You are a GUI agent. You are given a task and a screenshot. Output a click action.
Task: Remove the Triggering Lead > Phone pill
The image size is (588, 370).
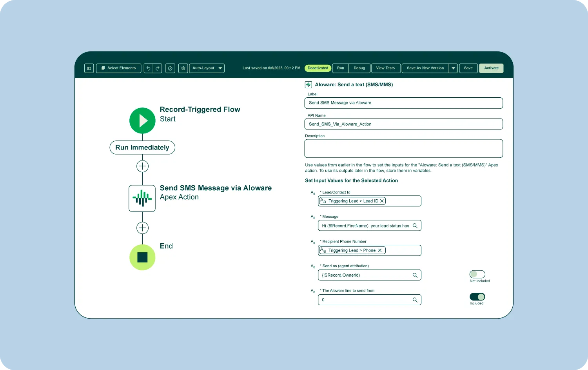coord(380,250)
